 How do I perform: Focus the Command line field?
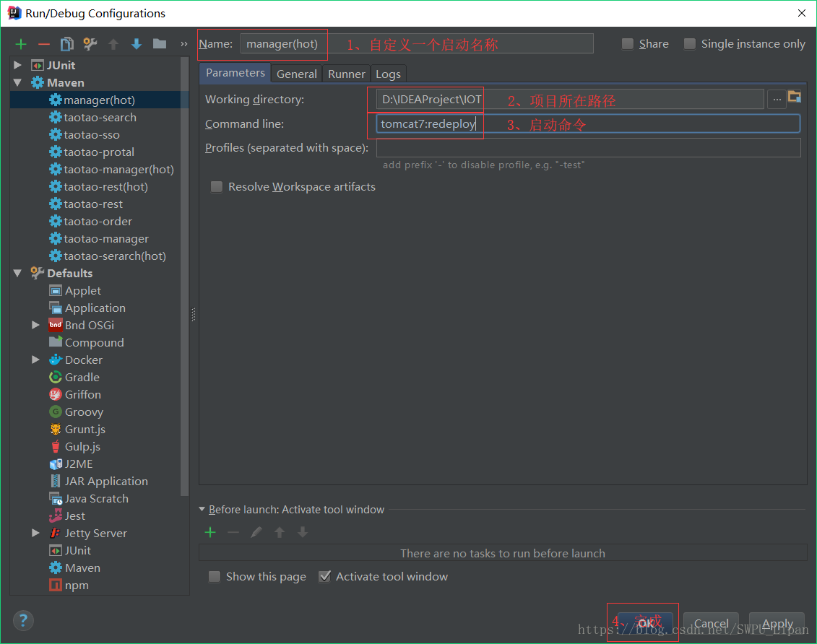pos(588,123)
